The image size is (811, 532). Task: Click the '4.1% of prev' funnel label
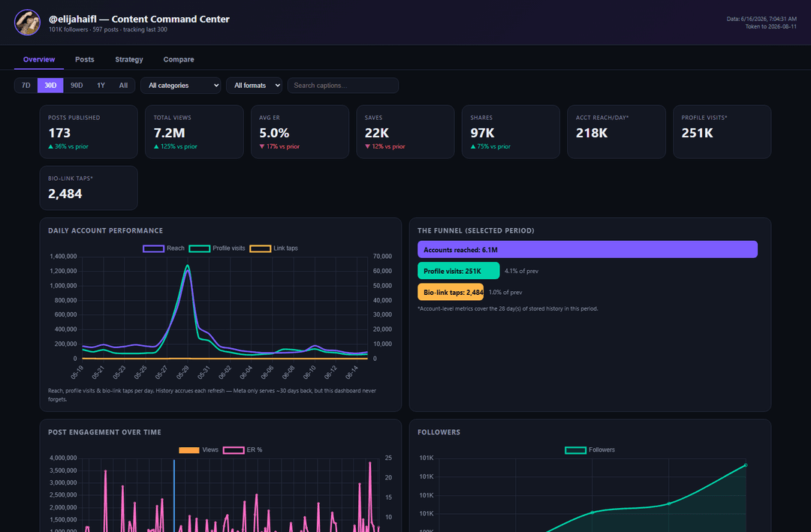pyautogui.click(x=521, y=271)
